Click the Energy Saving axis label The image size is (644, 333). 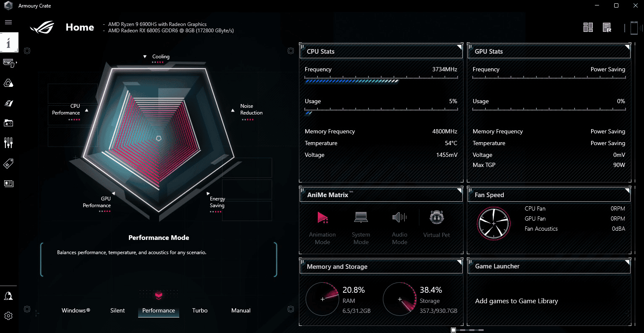click(x=217, y=202)
